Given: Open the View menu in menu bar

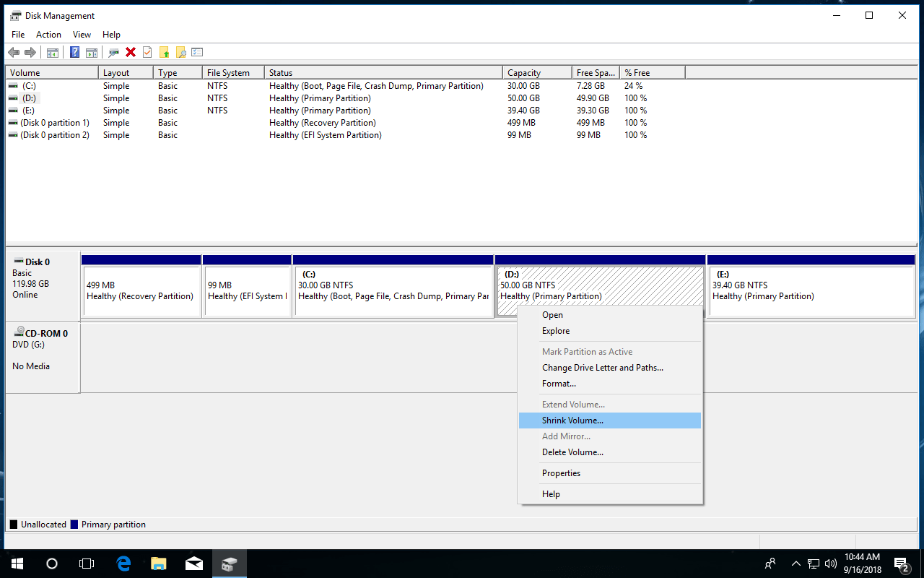Looking at the screenshot, I should tap(82, 35).
